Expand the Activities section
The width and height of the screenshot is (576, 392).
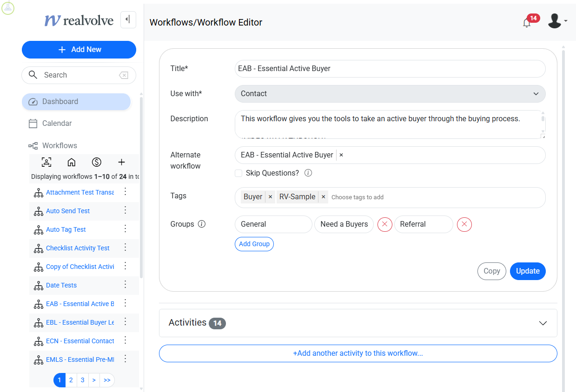(x=543, y=323)
